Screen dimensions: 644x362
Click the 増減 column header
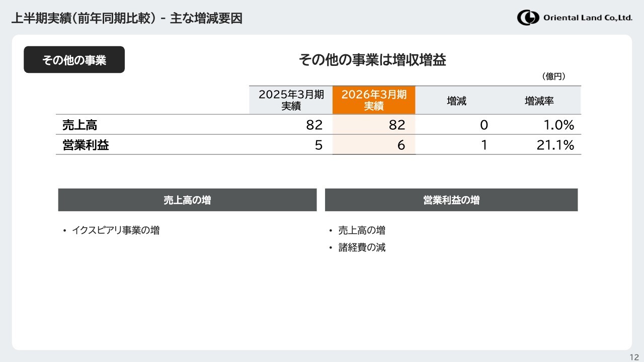(456, 101)
